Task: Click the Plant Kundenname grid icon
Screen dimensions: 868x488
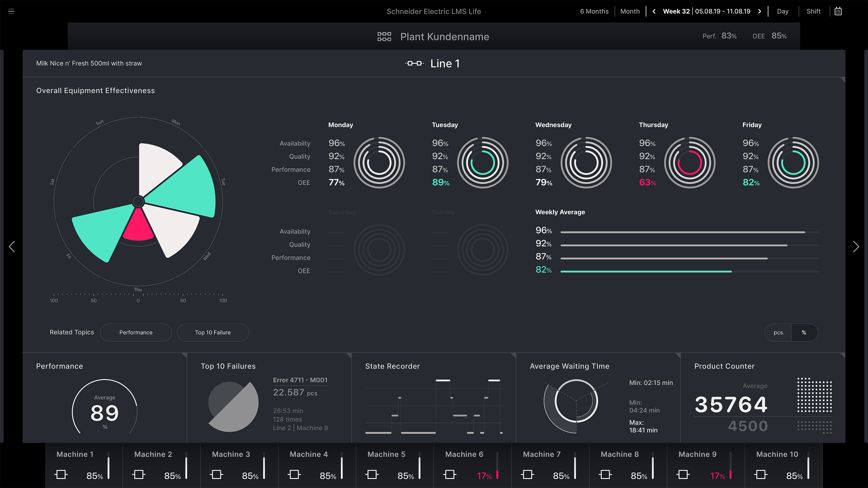Action: [x=384, y=36]
